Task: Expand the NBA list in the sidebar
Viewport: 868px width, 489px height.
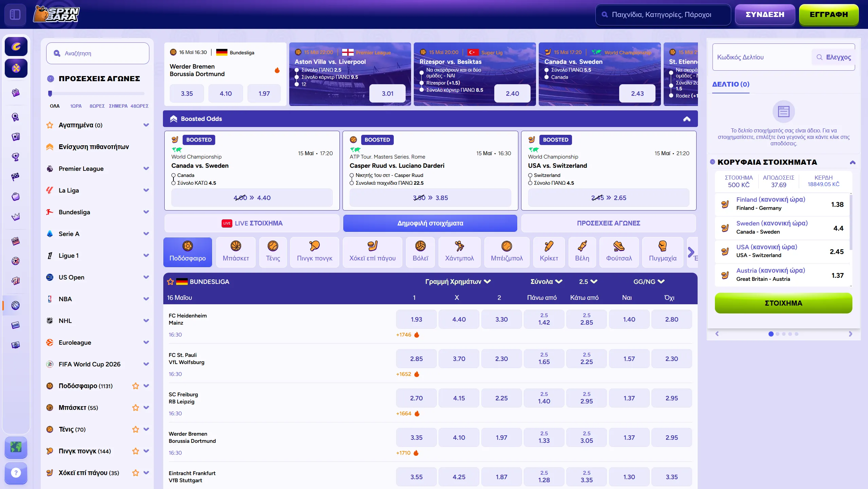Action: click(x=146, y=299)
